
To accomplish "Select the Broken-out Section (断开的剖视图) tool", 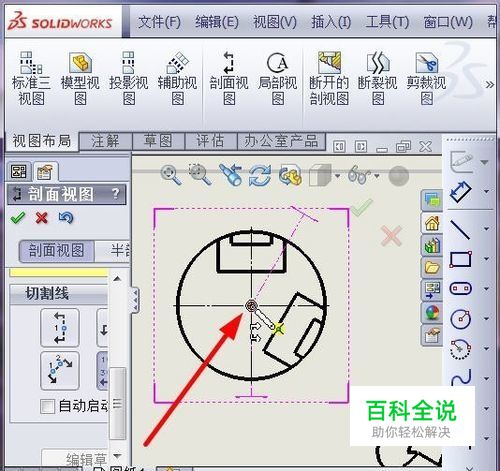I will [329, 78].
